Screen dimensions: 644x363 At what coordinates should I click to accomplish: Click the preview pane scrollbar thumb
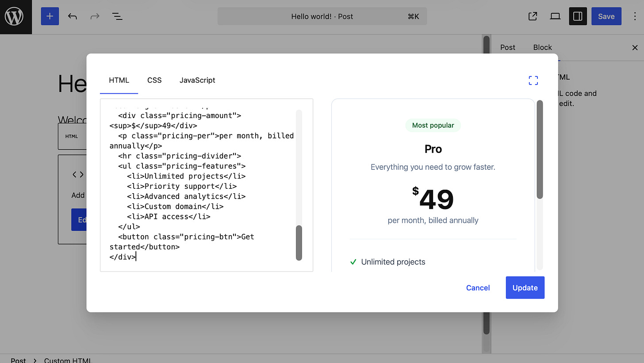click(540, 149)
